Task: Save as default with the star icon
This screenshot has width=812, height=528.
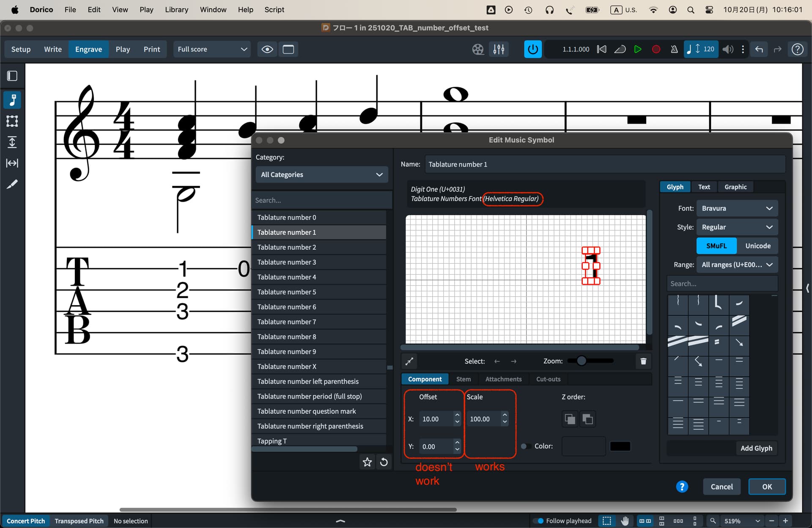Action: [367, 462]
